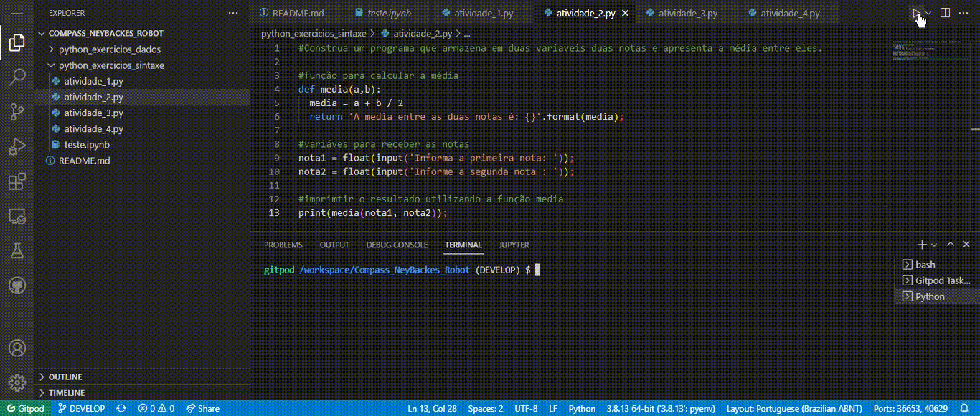This screenshot has height=416, width=980.
Task: Close the atividade_2.py tab
Action: (625, 13)
